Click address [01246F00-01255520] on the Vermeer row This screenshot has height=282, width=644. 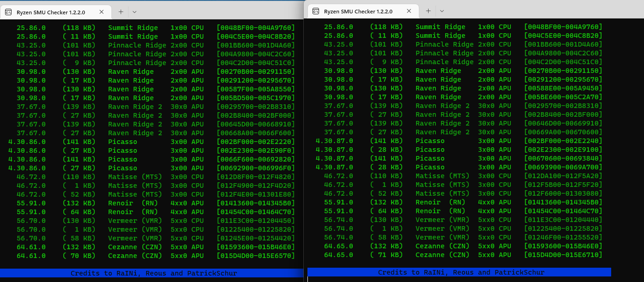[x=563, y=237]
